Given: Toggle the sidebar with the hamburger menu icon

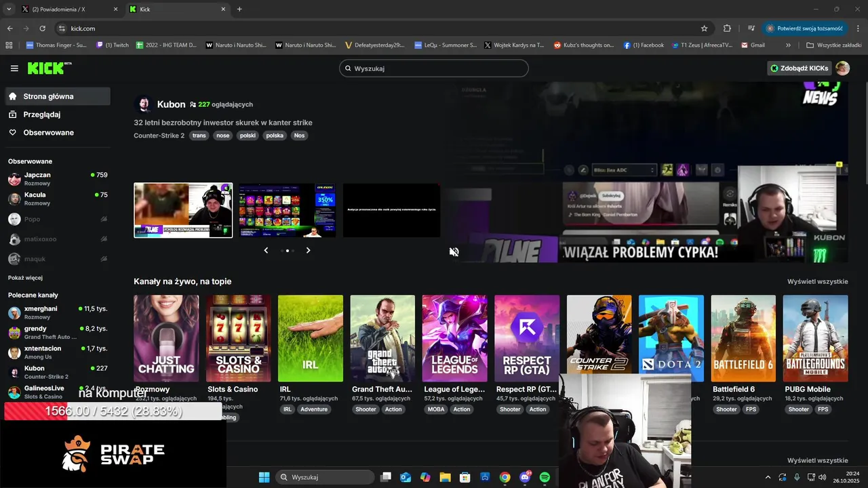Looking at the screenshot, I should [14, 68].
